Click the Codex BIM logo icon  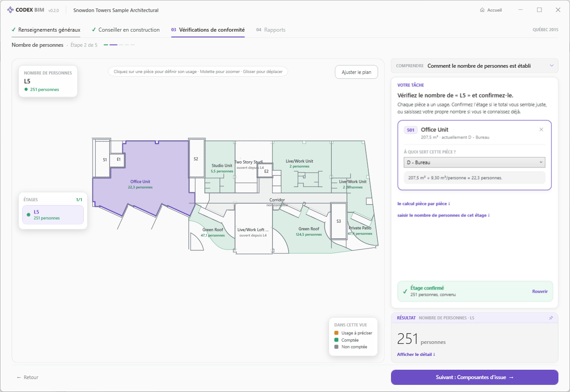[10, 10]
